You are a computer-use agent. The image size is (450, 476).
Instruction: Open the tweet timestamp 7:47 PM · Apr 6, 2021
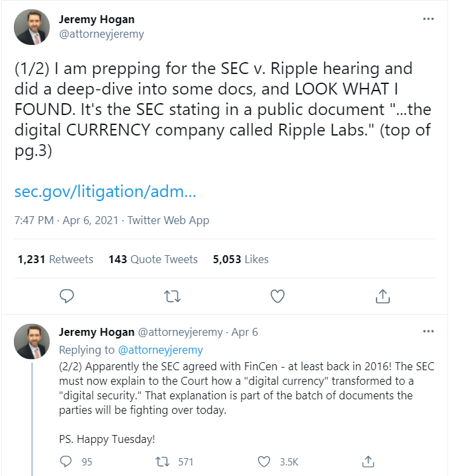coord(67,220)
